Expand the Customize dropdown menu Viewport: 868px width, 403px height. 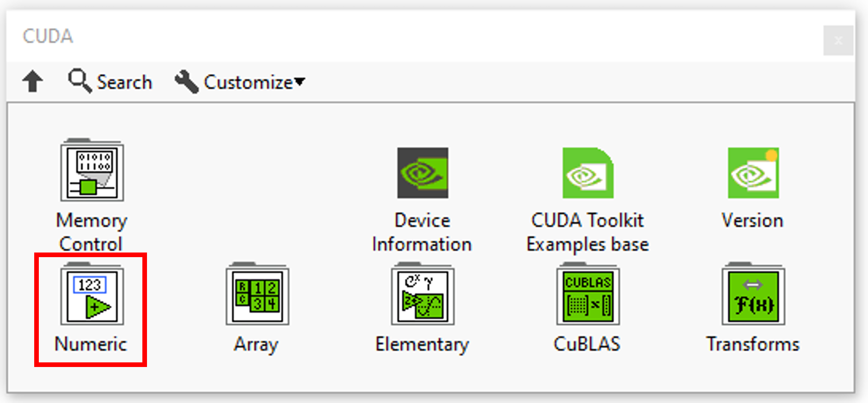coord(247,82)
